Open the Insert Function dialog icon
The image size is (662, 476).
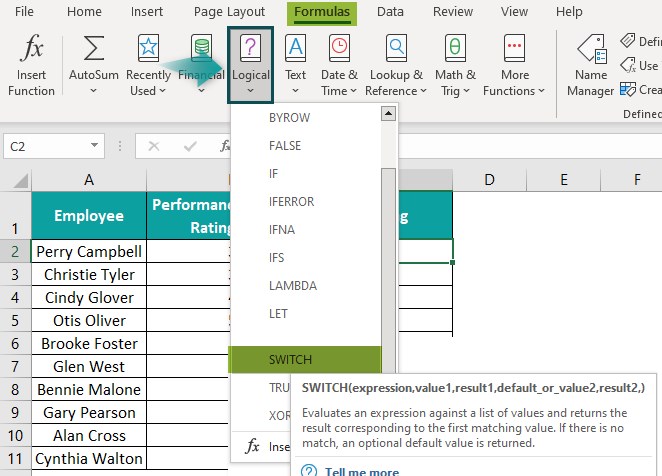[x=31, y=47]
